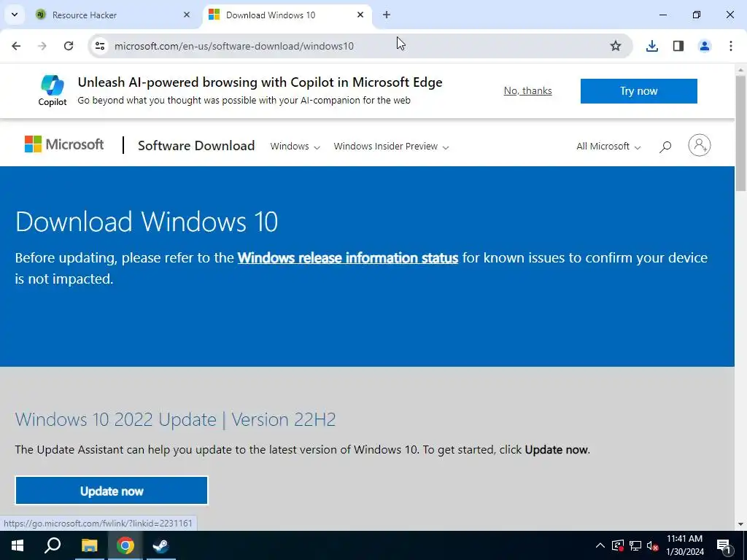
Task: Bookmark this page with the star icon
Action: point(616,46)
